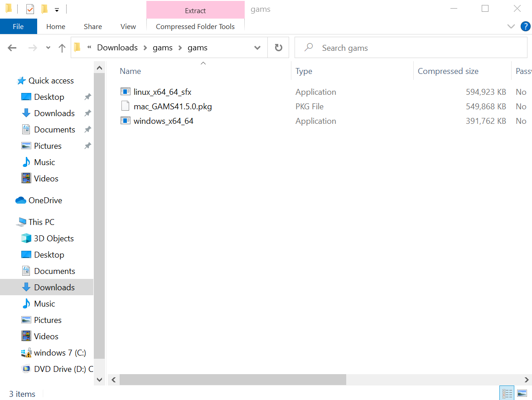Expand the hidden path chevron in address bar
Screen dimensions: 532x400
tap(89, 48)
